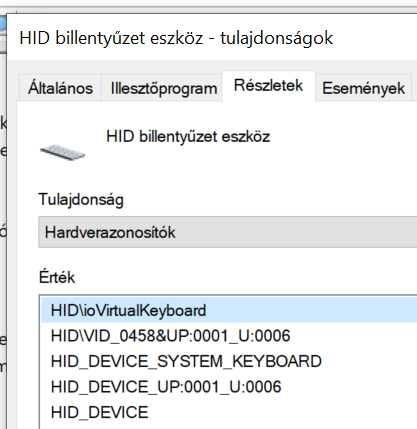The height and width of the screenshot is (429, 417).
Task: Select the HID\ioVirtualKeyboard value row
Action: pos(229,310)
